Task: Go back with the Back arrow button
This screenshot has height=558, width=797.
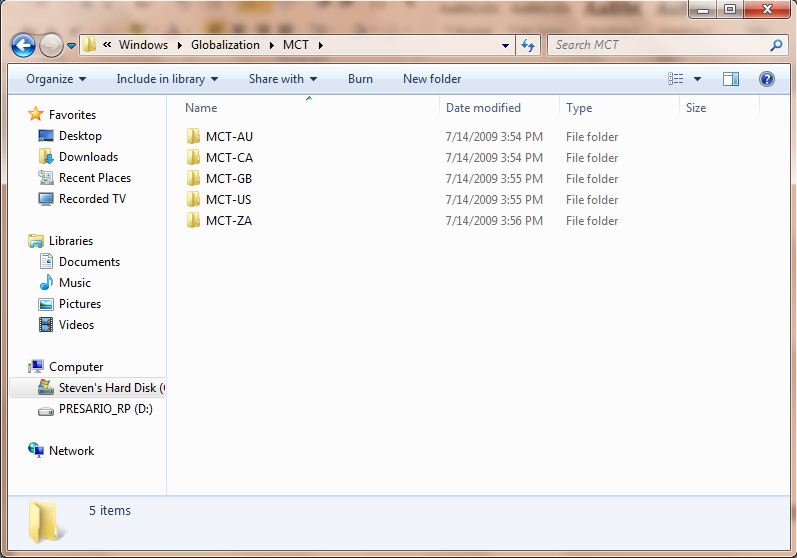Action: pos(23,46)
